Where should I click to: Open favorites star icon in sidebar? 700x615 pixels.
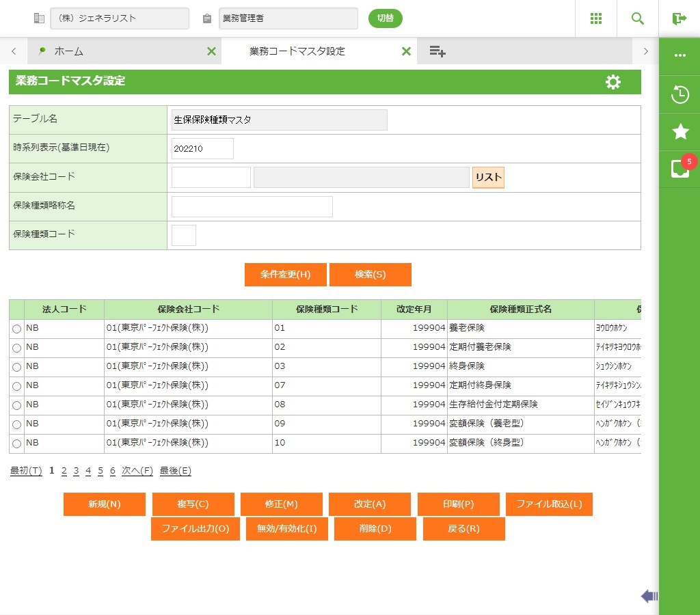click(679, 131)
